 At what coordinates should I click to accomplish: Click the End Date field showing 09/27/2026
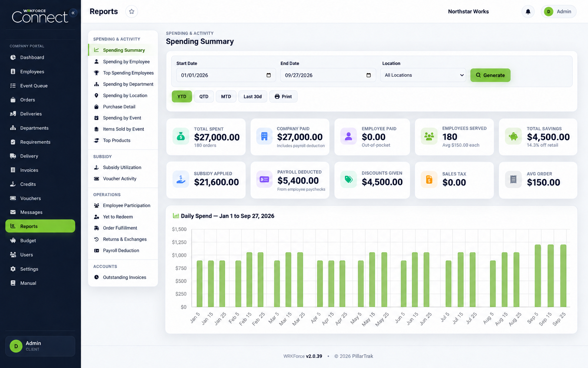[x=328, y=75]
